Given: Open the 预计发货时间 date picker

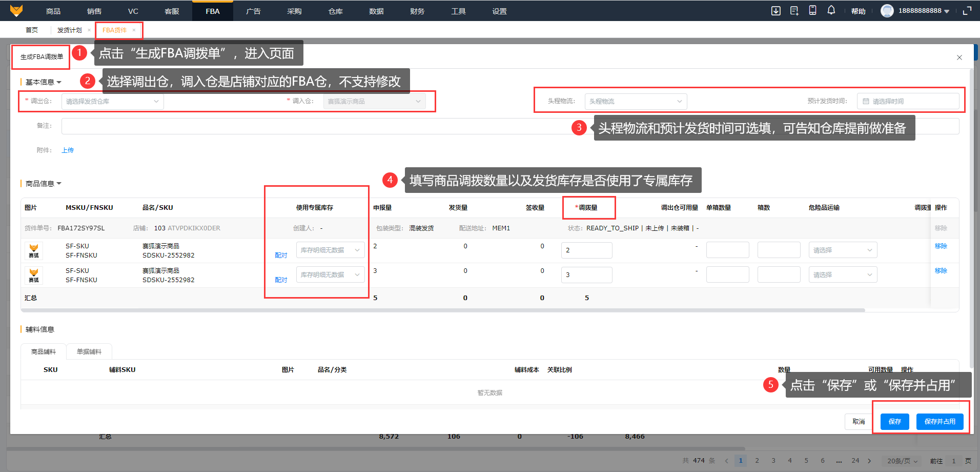Looking at the screenshot, I should click(908, 102).
